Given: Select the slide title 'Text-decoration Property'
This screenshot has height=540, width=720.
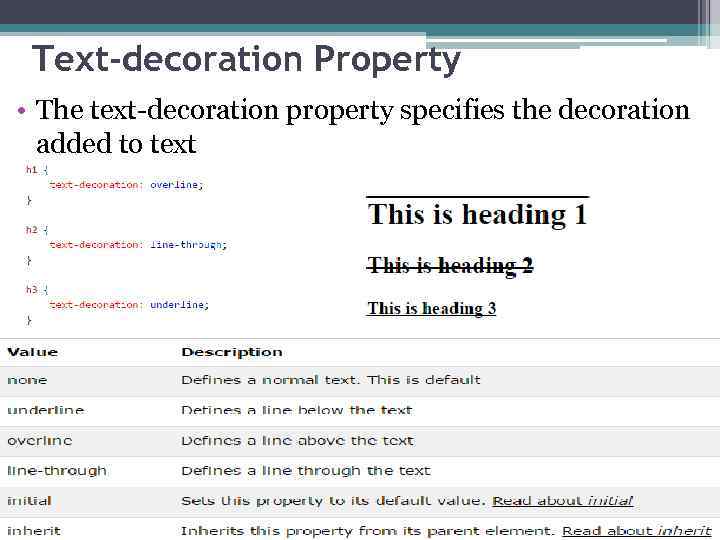Looking at the screenshot, I should (x=246, y=60).
